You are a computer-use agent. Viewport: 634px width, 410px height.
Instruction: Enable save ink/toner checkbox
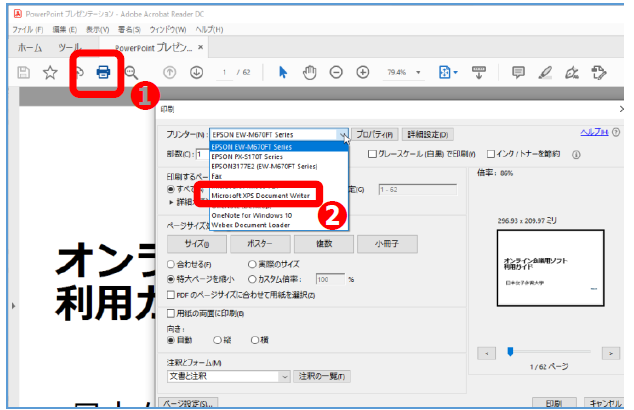[491, 154]
